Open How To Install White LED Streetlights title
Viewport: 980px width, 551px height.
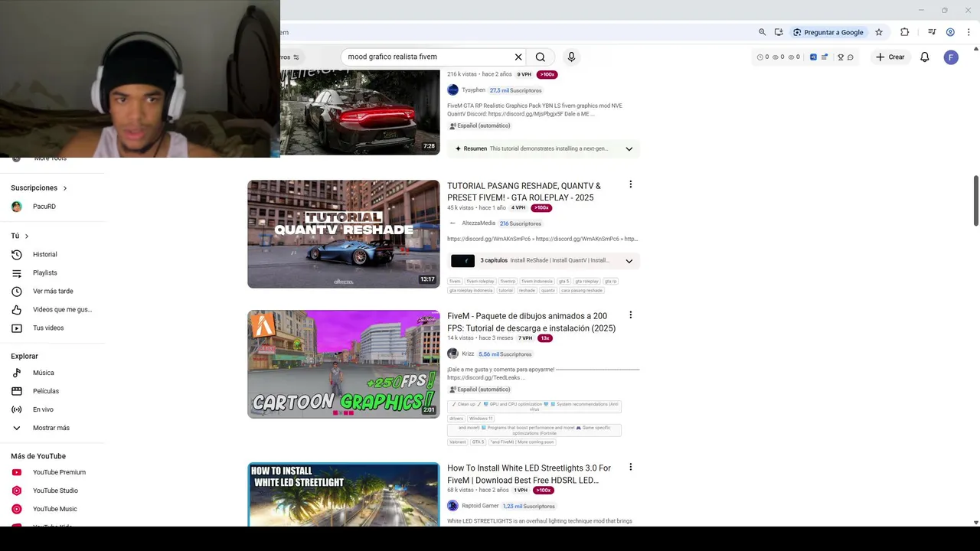pyautogui.click(x=529, y=474)
